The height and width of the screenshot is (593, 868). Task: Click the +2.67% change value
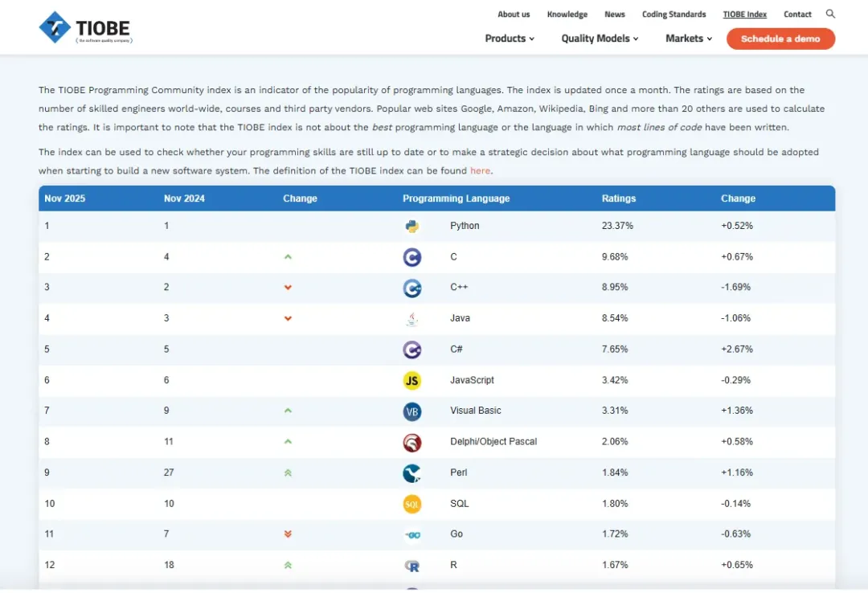(737, 350)
